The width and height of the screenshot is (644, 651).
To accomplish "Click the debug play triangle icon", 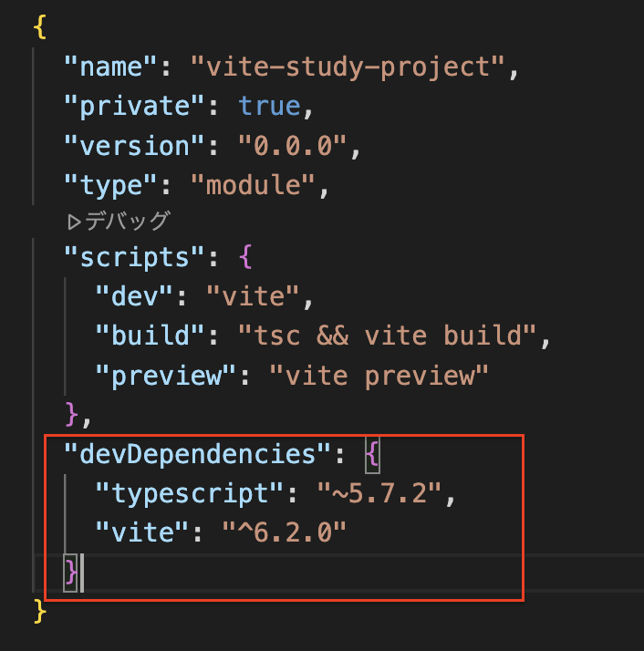I will (x=74, y=222).
